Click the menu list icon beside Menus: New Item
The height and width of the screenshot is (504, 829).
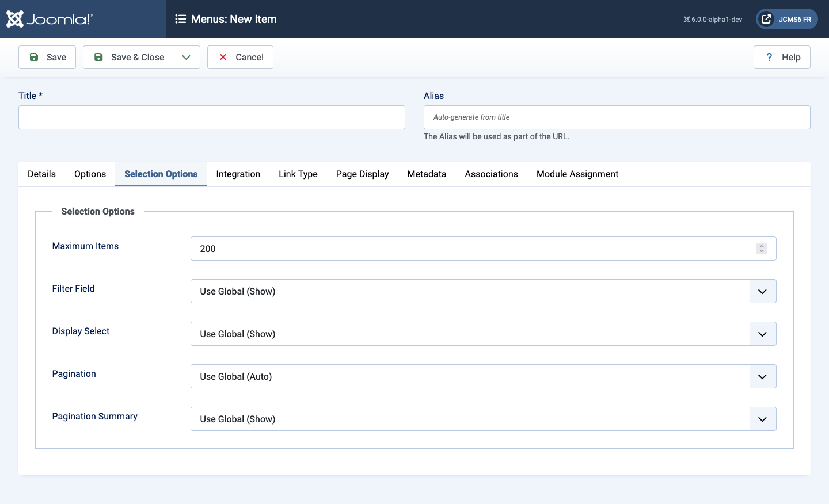point(181,19)
